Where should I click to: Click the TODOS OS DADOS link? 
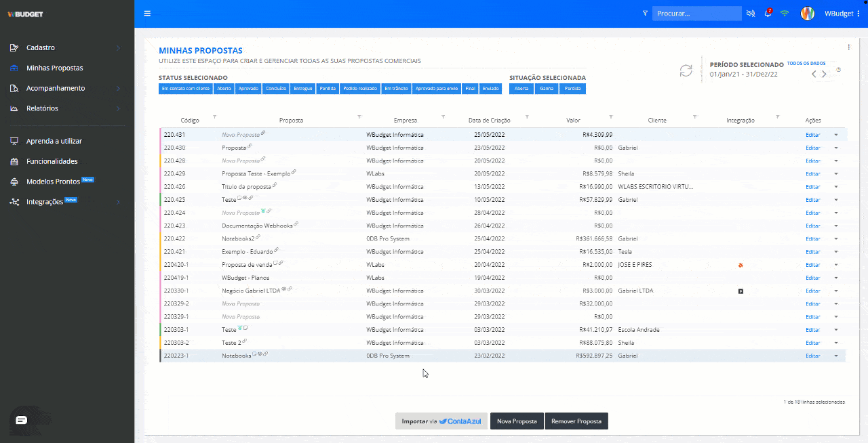click(x=806, y=64)
